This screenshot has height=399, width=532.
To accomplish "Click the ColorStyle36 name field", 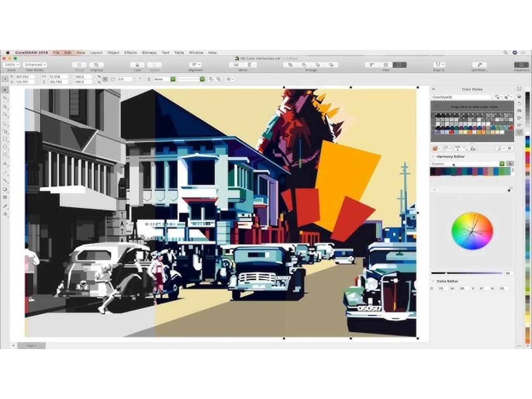I will click(461, 97).
